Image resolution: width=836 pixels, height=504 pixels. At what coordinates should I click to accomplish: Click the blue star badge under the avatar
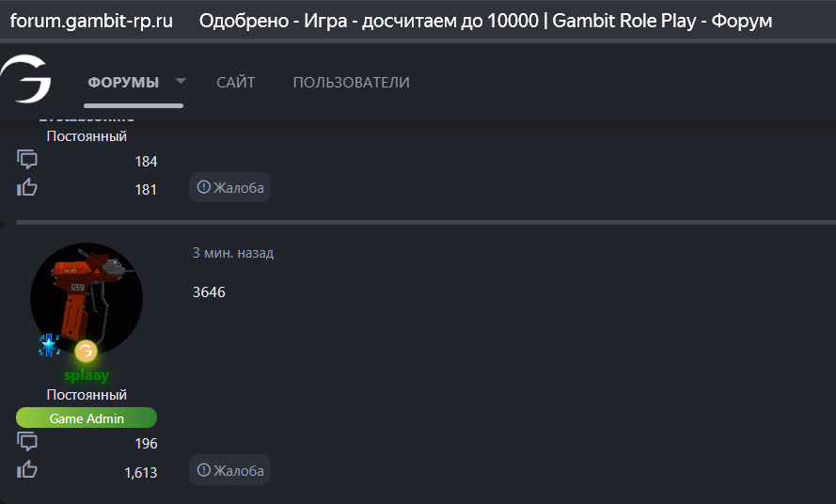[48, 345]
